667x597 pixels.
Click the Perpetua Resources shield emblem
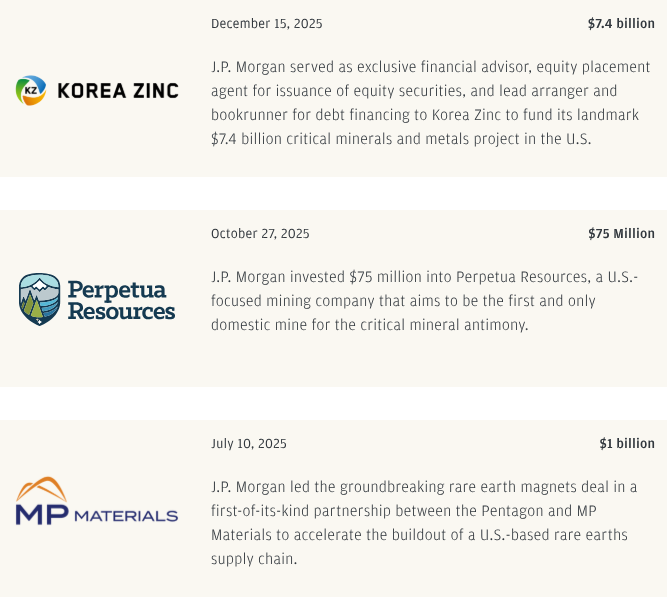click(x=40, y=299)
